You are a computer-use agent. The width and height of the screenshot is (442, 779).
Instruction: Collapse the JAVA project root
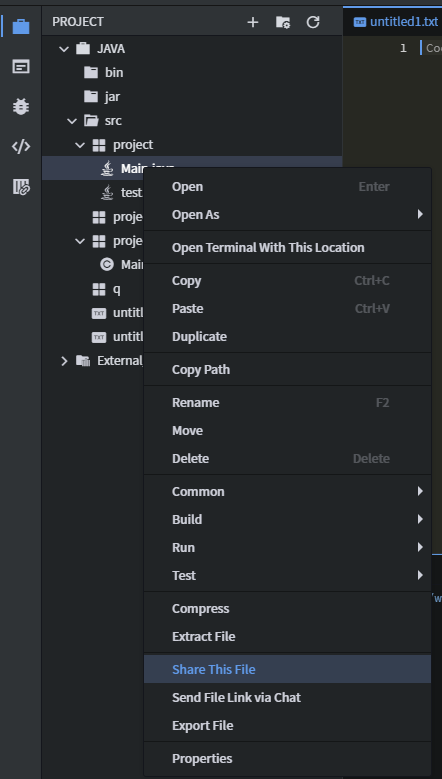point(64,49)
